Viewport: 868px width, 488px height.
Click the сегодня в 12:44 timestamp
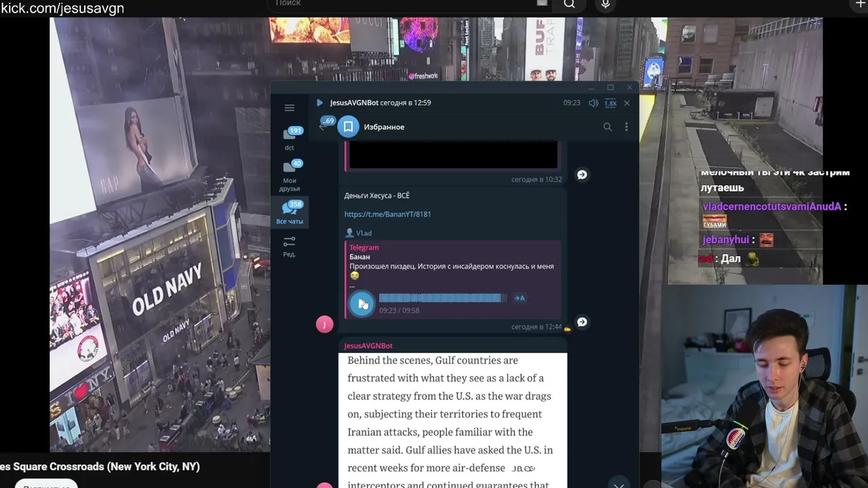[536, 327]
